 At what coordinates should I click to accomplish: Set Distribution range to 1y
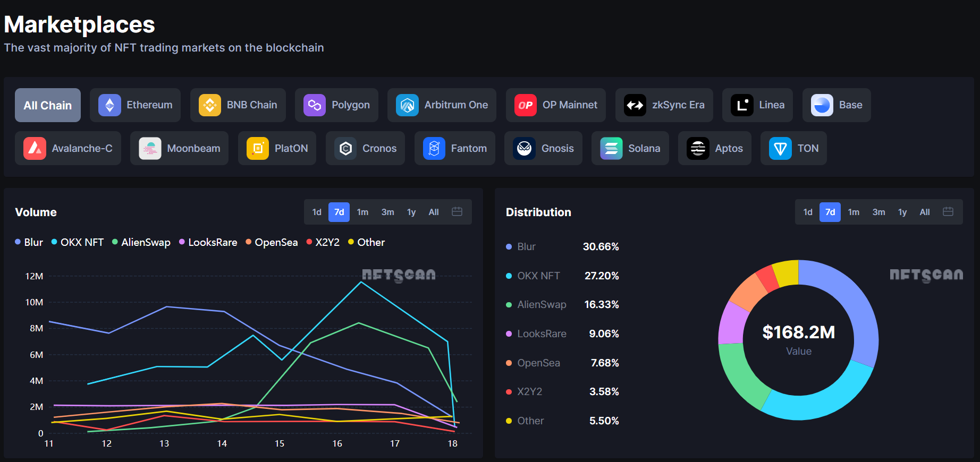pos(902,212)
